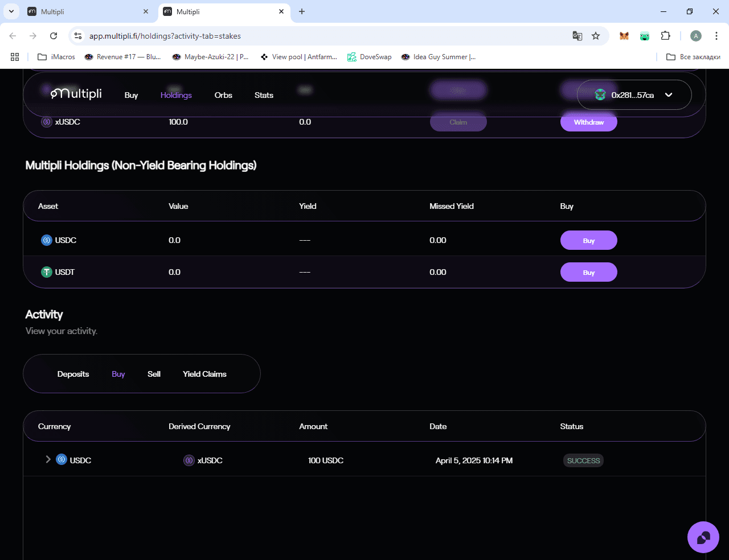Open Все закладки bookmarks folder
729x560 pixels.
click(693, 57)
